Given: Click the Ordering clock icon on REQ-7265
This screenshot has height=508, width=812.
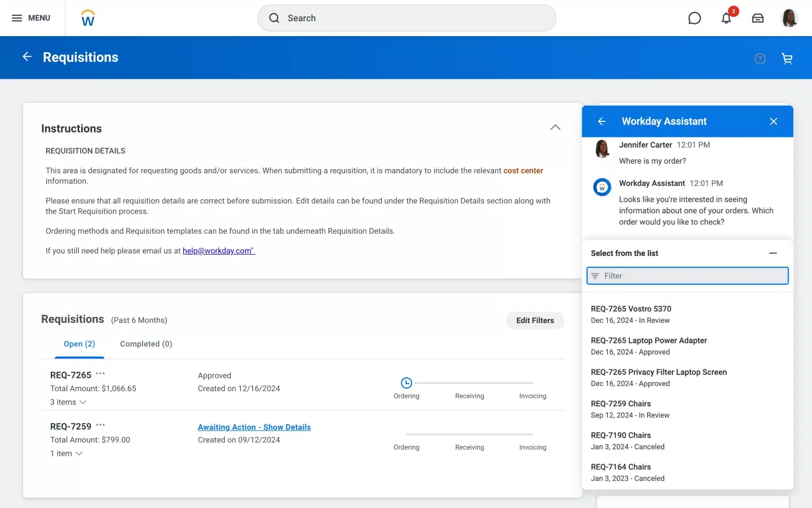Looking at the screenshot, I should tap(406, 382).
